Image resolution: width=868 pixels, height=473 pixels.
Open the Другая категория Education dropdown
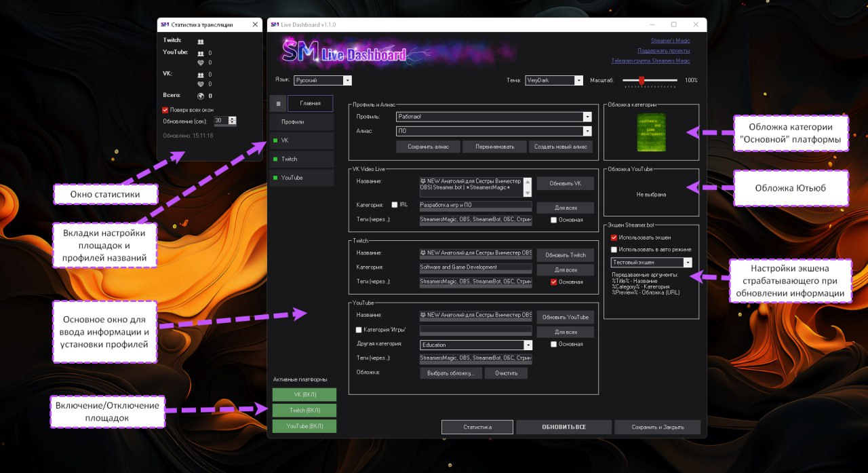[528, 345]
